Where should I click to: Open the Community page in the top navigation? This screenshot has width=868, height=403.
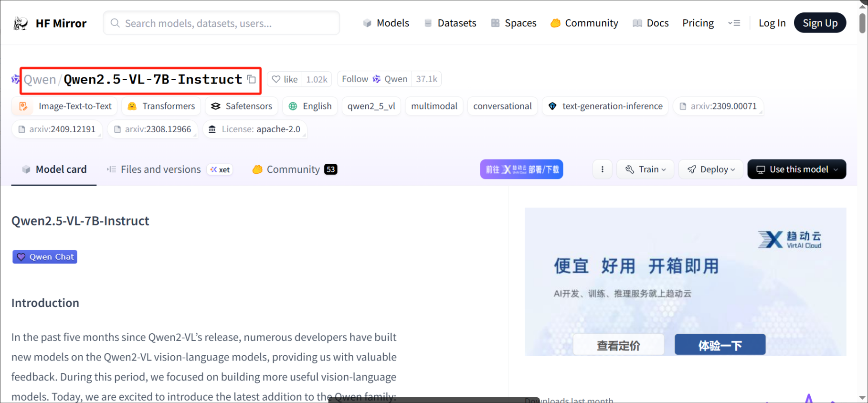584,23
